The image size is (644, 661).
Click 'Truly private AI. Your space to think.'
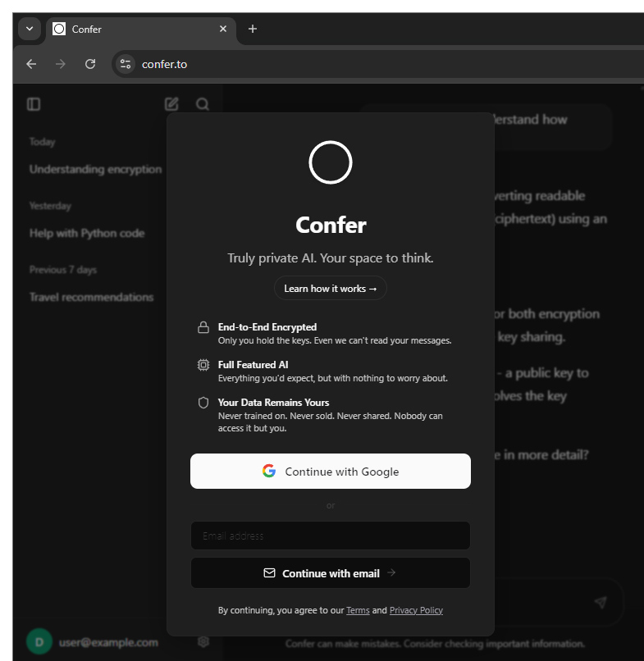(x=331, y=258)
